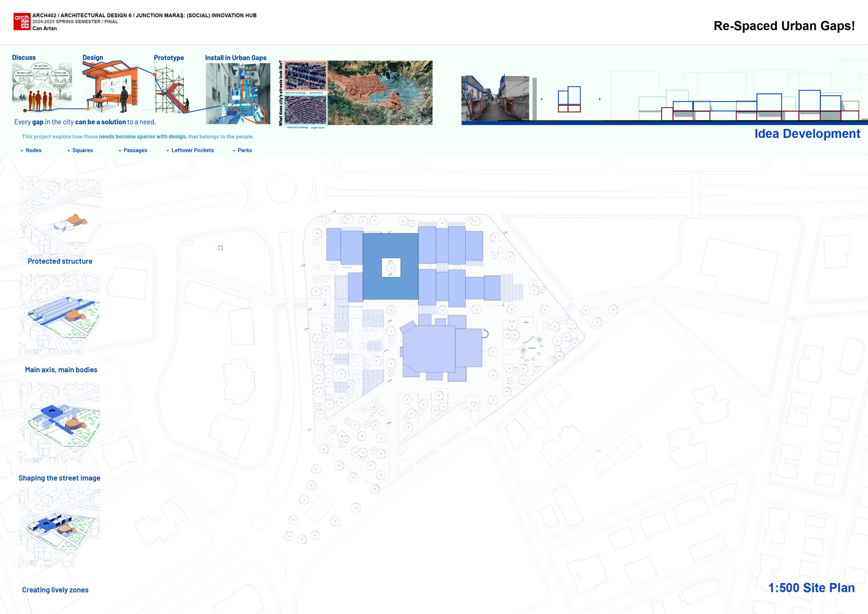
Task: Click the '1:500 Site Plan' label
Action: tap(811, 588)
